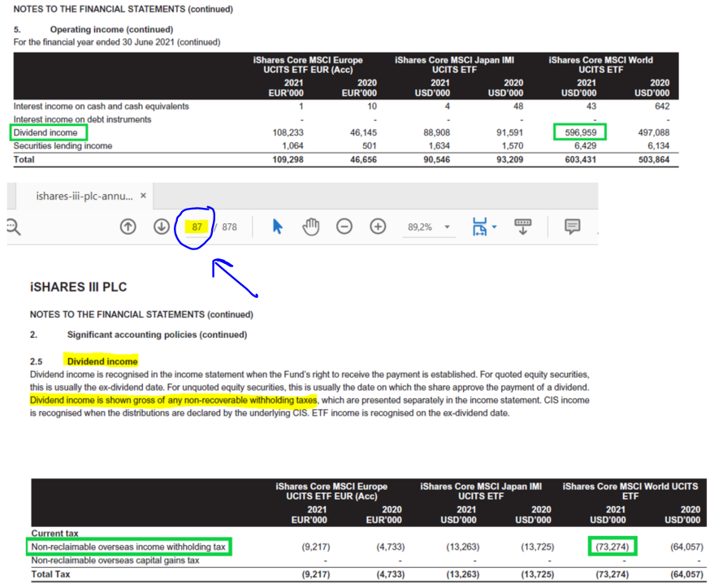Click Non-reclaimable overseas capital gains tax label

coord(115,560)
